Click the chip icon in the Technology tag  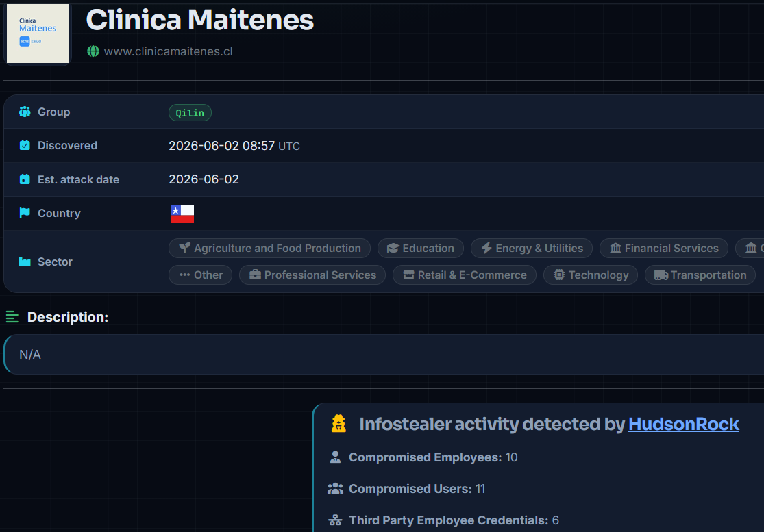(559, 275)
